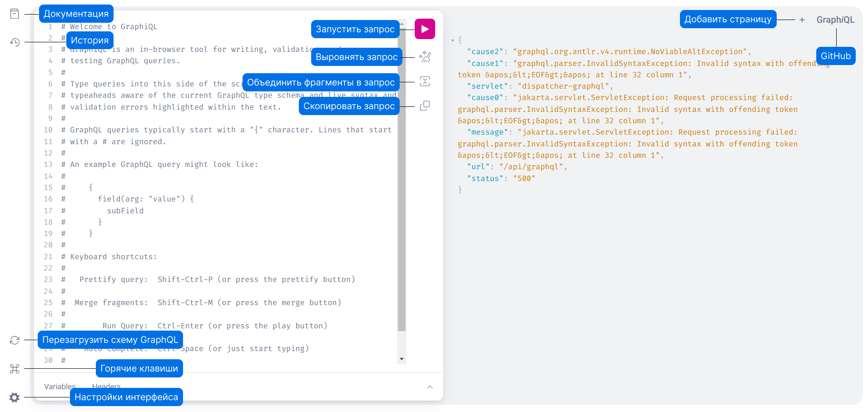868x412 pixels.
Task: Click the query editor vertical scrollbar thumb
Action: (x=402, y=182)
